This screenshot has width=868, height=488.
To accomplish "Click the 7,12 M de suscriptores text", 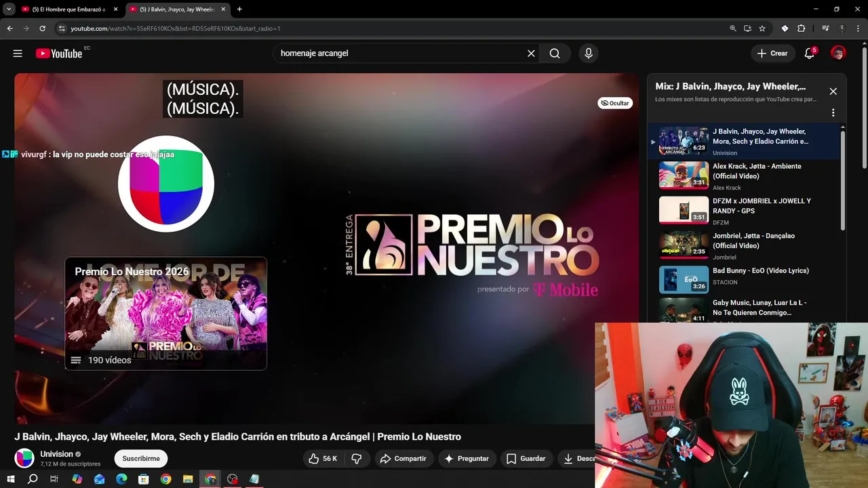I will coord(71,464).
